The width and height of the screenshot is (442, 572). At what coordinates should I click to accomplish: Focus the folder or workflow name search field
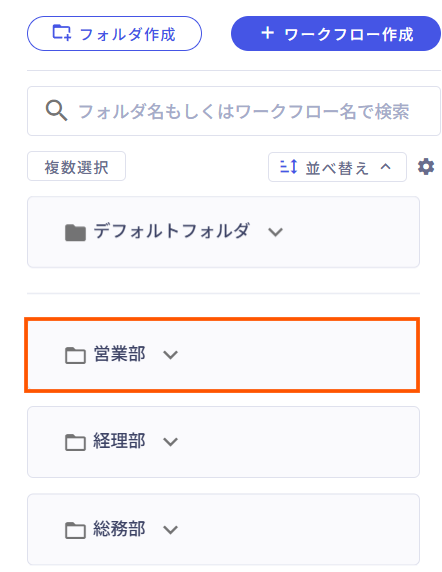click(234, 111)
